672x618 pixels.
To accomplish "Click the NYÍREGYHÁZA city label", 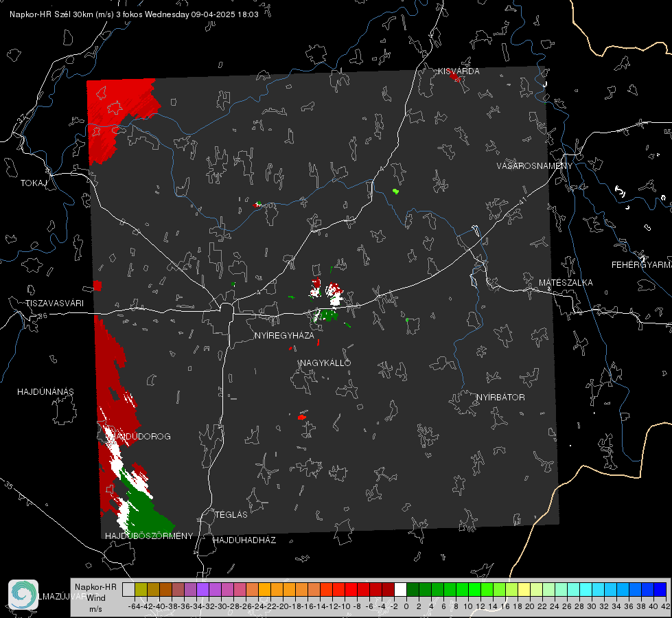I will [x=284, y=336].
